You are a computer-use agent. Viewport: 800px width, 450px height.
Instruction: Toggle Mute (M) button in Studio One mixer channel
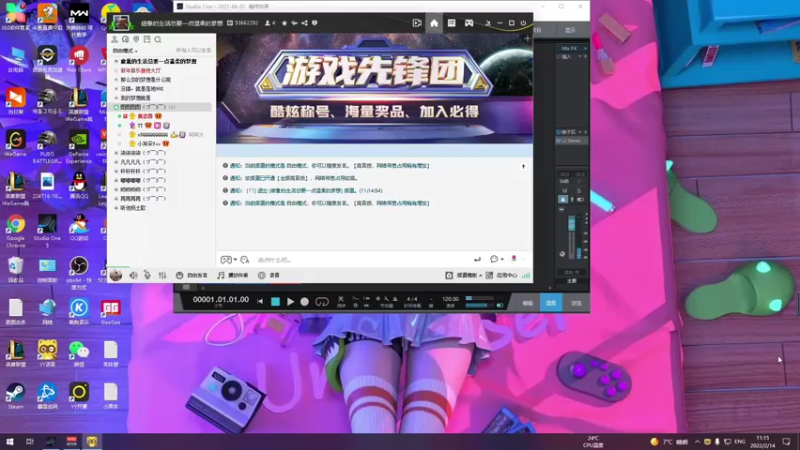coord(564,190)
